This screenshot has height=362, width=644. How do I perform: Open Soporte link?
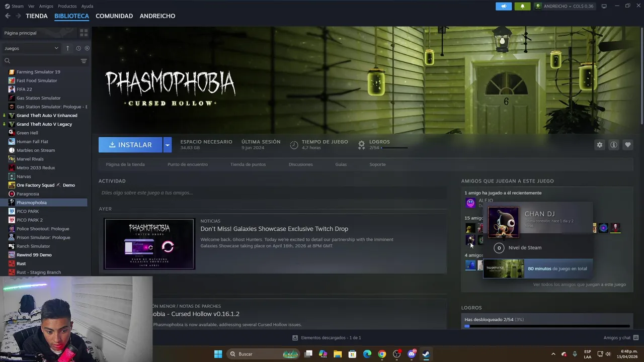click(377, 164)
